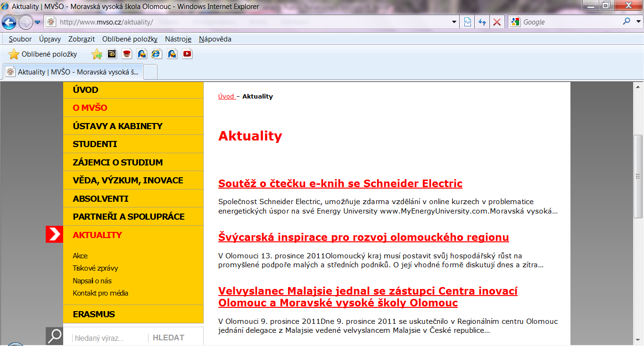Image resolution: width=644 pixels, height=346 pixels.
Task: Open the Soubor menu
Action: [x=20, y=39]
